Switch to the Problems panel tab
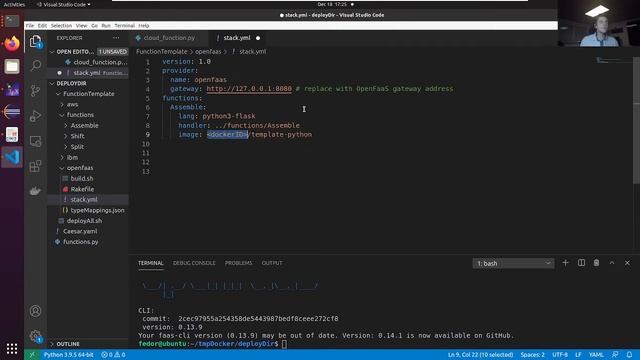This screenshot has height=360, width=640. click(238, 263)
